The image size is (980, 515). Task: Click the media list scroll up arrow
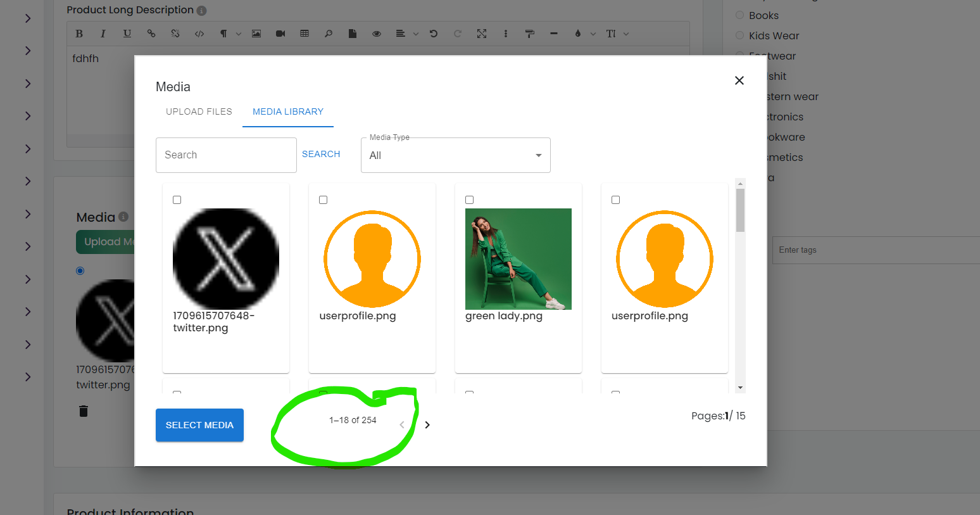[x=741, y=184]
